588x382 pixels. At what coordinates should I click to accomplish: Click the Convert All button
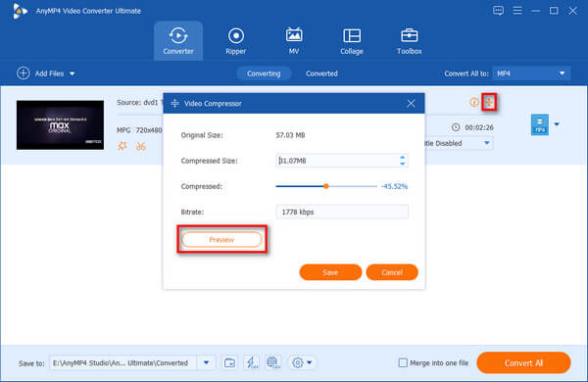pyautogui.click(x=523, y=362)
